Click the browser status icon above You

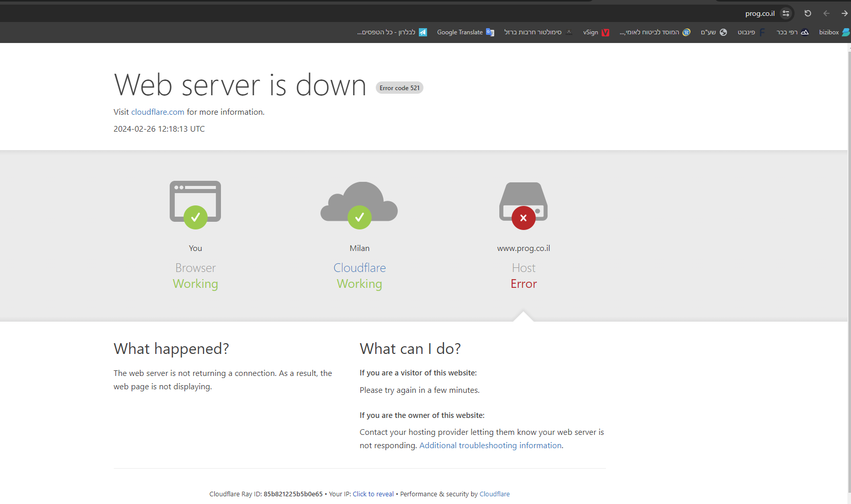click(x=195, y=204)
